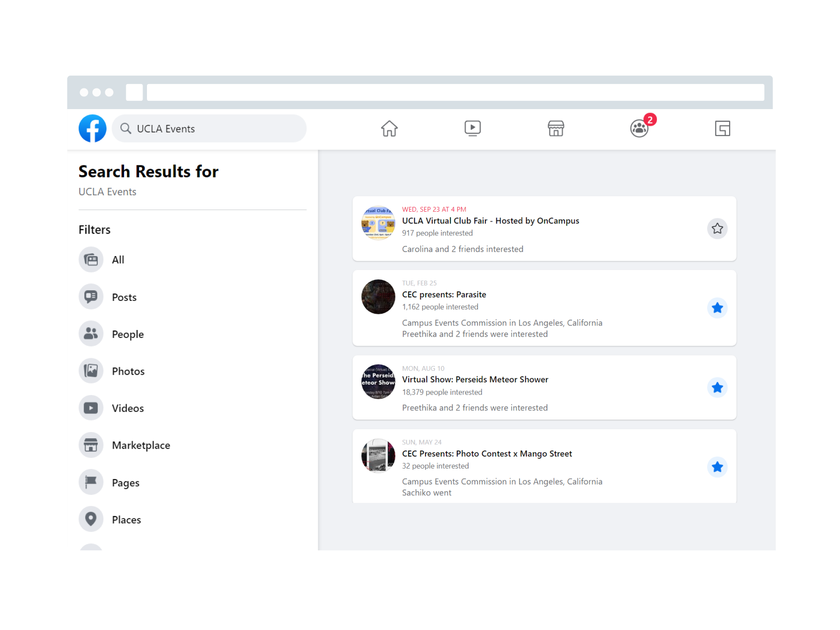Click the 'Search Results for' heading
This screenshot has height=630, width=840.
(x=148, y=172)
